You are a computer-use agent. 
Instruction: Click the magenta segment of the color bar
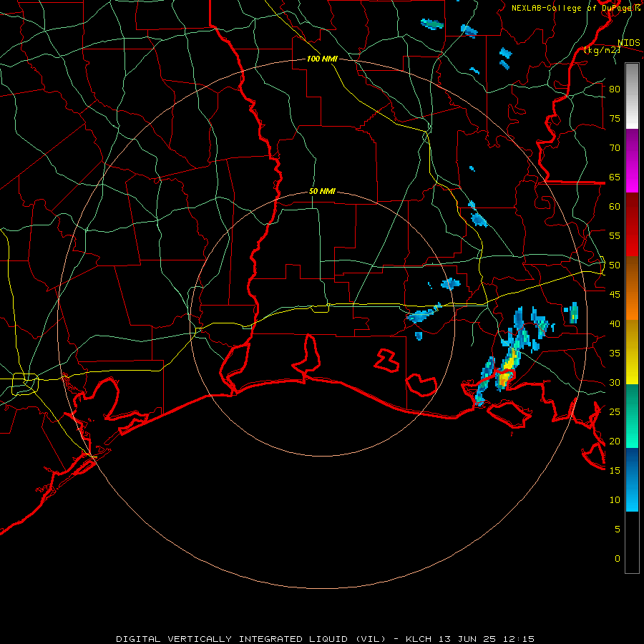632,161
